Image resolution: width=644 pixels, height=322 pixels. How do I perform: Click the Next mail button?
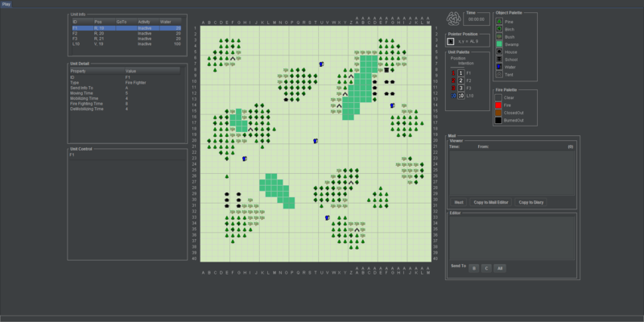[x=459, y=202]
